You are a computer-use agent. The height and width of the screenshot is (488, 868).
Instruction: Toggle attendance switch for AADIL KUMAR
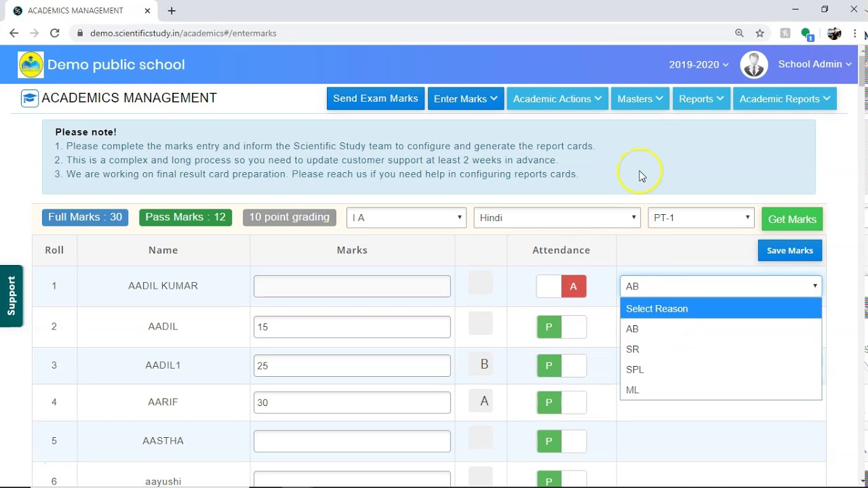click(561, 286)
